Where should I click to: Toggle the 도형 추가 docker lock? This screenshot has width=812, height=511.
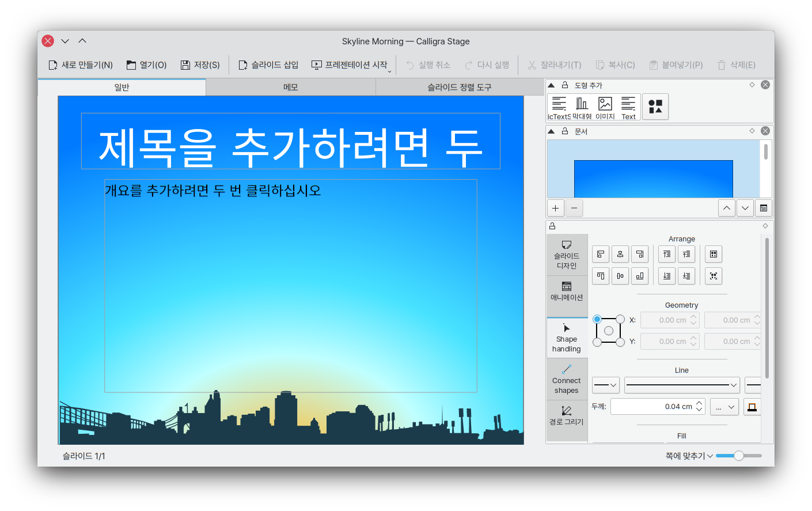[x=565, y=85]
